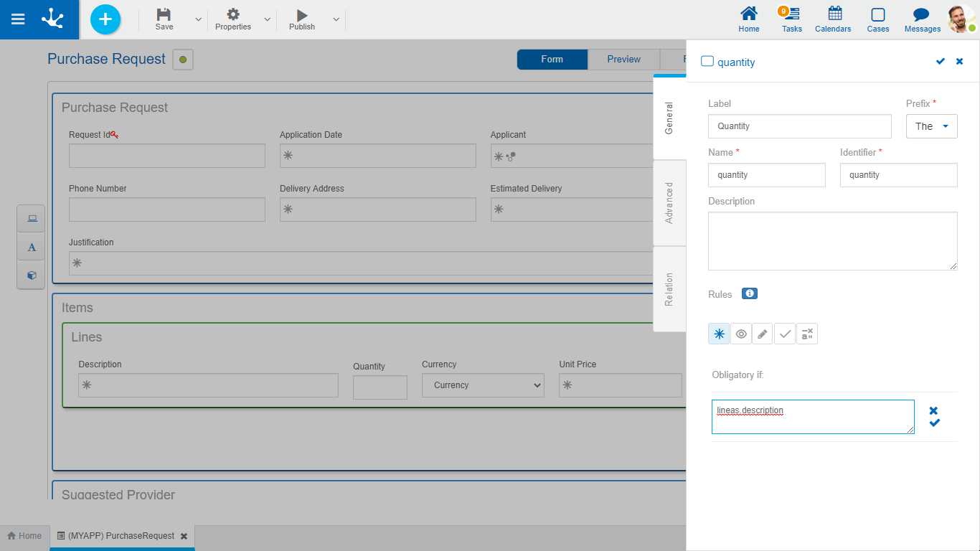Select the text A tool in left toolbar

click(32, 247)
